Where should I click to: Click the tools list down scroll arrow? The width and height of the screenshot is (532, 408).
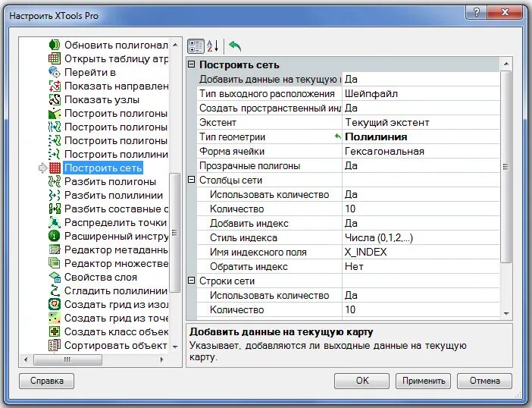pos(175,347)
